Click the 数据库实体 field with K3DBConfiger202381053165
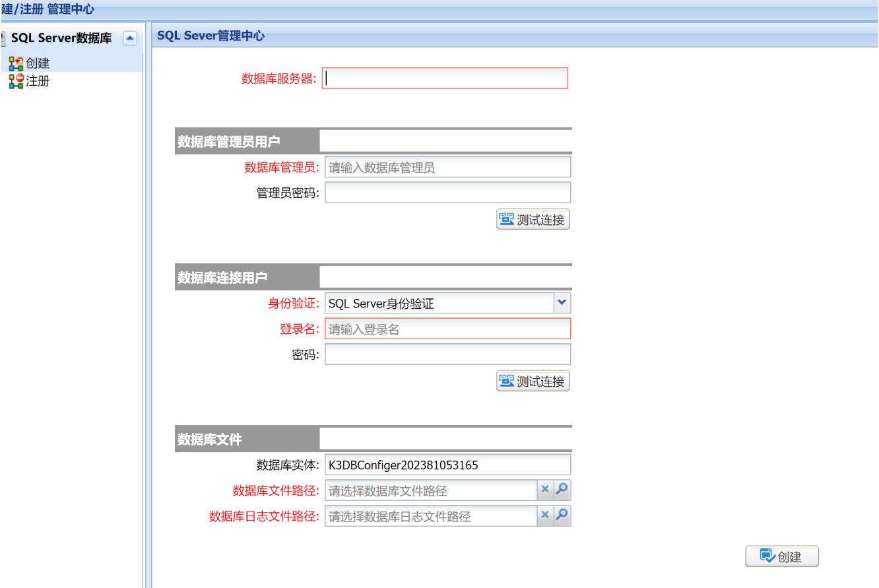The width and height of the screenshot is (879, 588). click(447, 464)
